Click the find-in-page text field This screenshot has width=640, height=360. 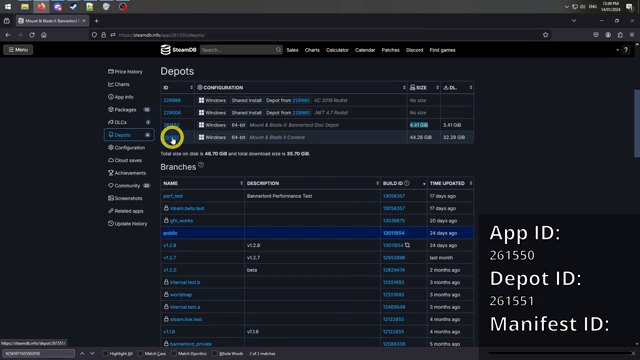pos(38,353)
